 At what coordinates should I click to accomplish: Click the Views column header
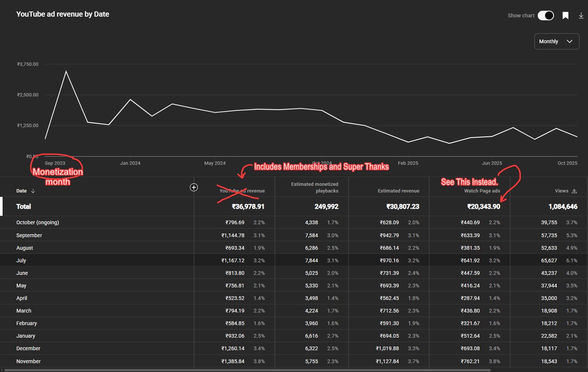tap(561, 191)
